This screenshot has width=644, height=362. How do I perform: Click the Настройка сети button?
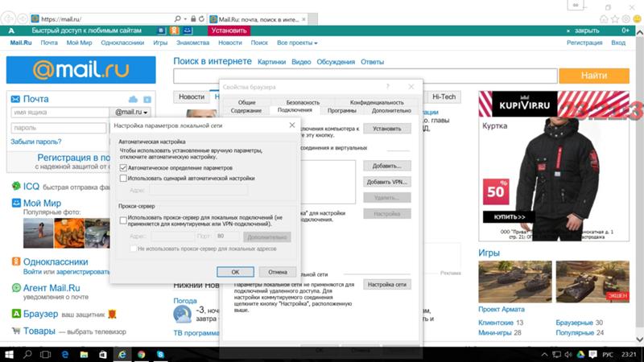click(x=387, y=285)
